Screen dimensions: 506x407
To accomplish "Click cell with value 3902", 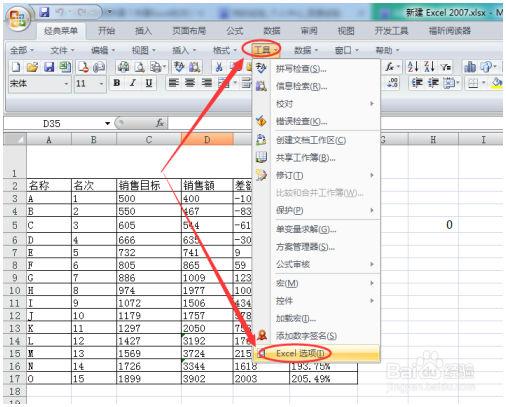I will [207, 378].
